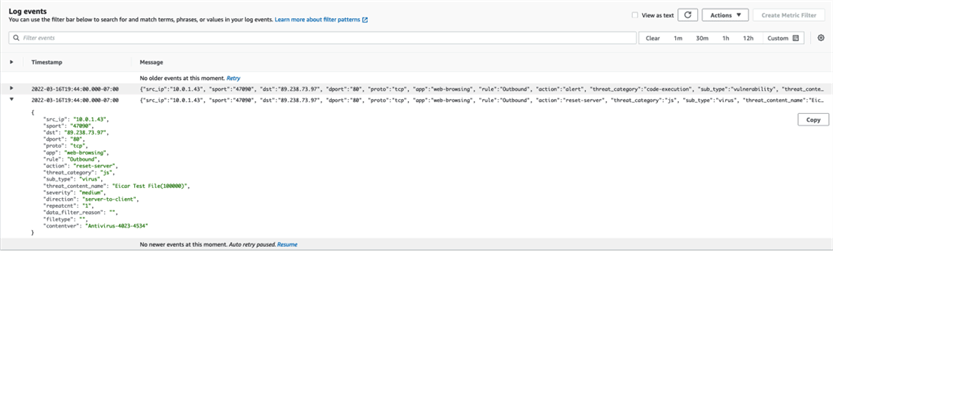Click the Clear time filter button
The height and width of the screenshot is (420, 961).
pyautogui.click(x=652, y=38)
